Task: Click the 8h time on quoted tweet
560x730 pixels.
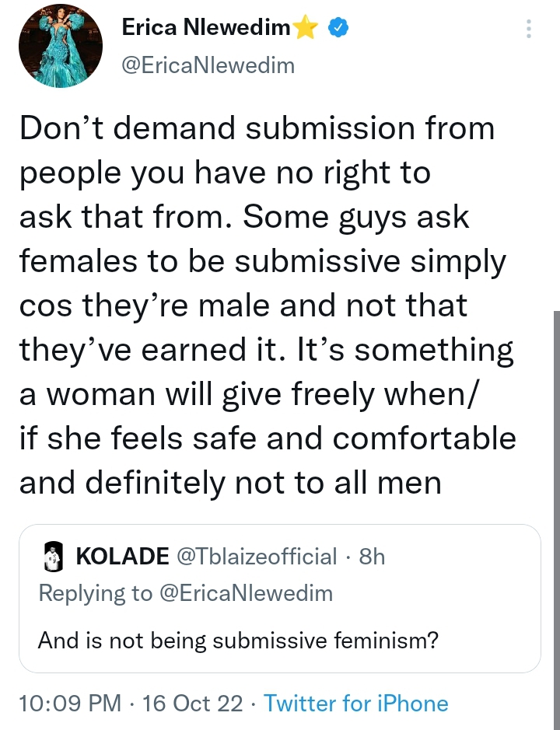Action: pos(373,557)
